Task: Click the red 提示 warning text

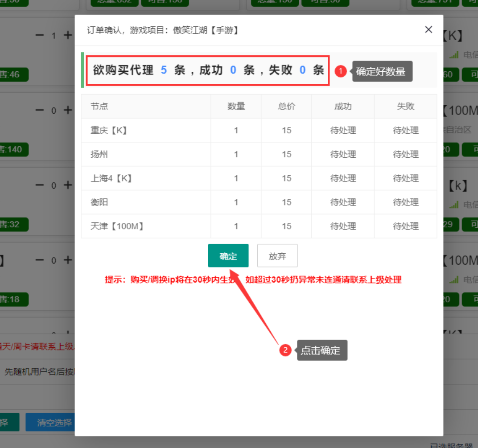Action: point(253,279)
